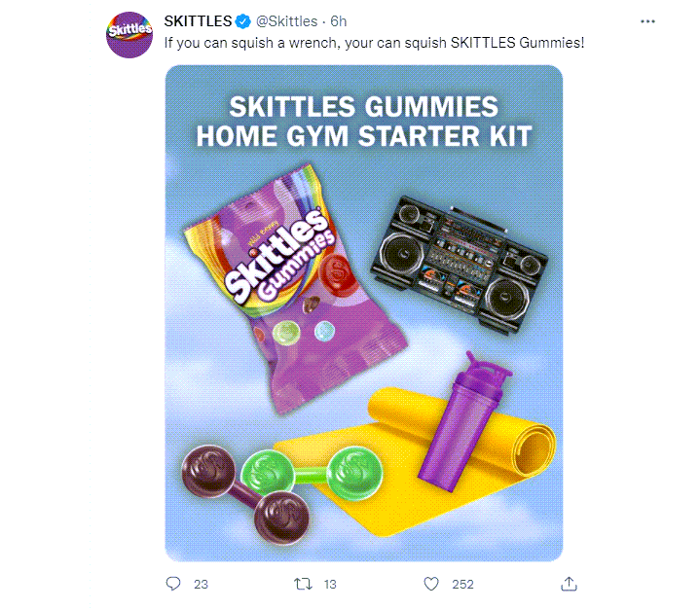The width and height of the screenshot is (700, 609).
Task: Click the blue verified badge
Action: [242, 21]
